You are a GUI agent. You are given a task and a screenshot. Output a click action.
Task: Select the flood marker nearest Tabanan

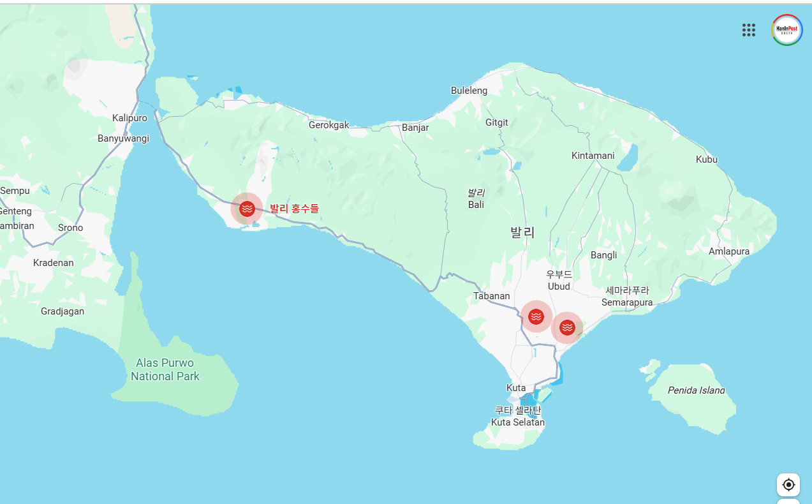point(536,316)
